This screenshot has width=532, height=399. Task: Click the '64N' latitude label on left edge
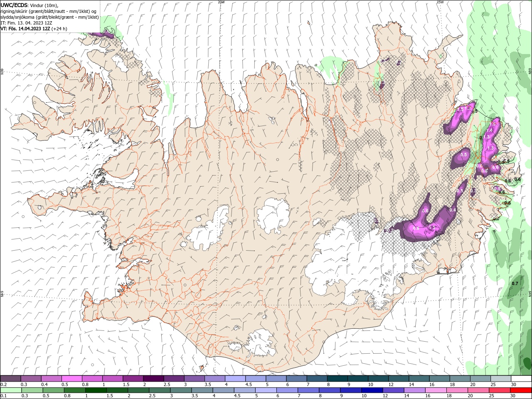click(2, 294)
